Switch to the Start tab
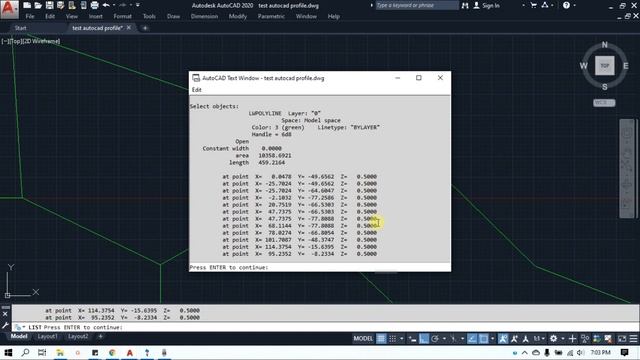Screen dimensions: 640x360 tap(20, 28)
